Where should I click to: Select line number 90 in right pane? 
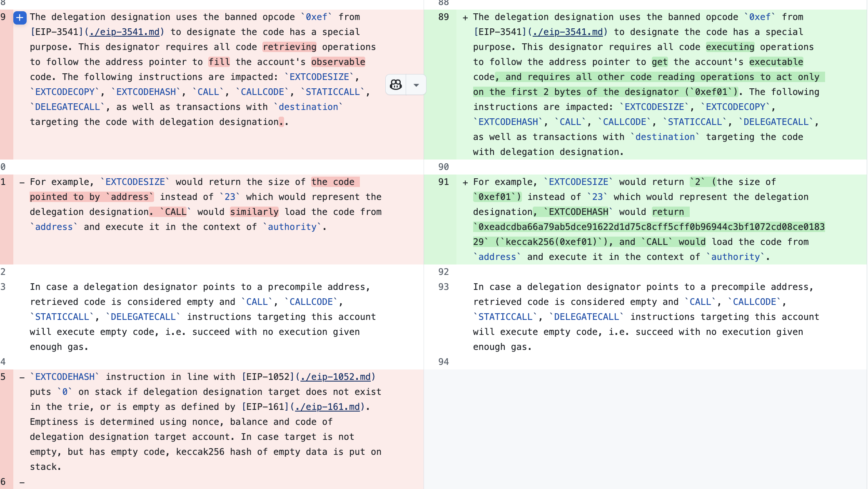(x=444, y=167)
